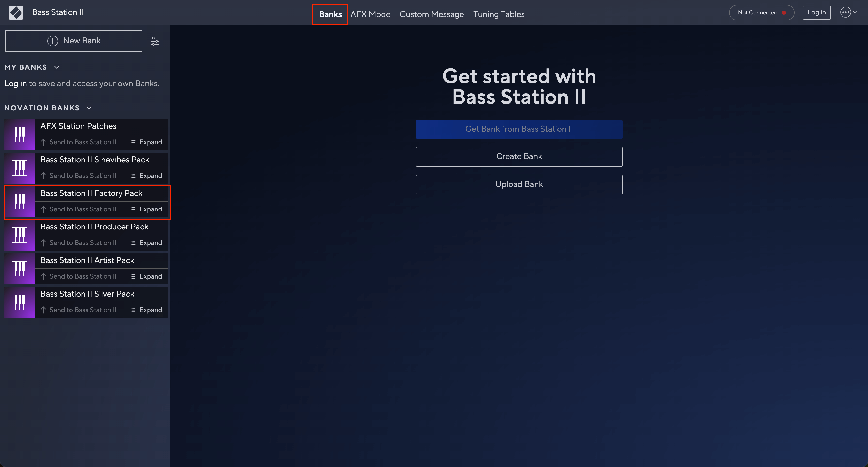Image resolution: width=868 pixels, height=467 pixels.
Task: Open the Tuning Tables tab
Action: [499, 14]
